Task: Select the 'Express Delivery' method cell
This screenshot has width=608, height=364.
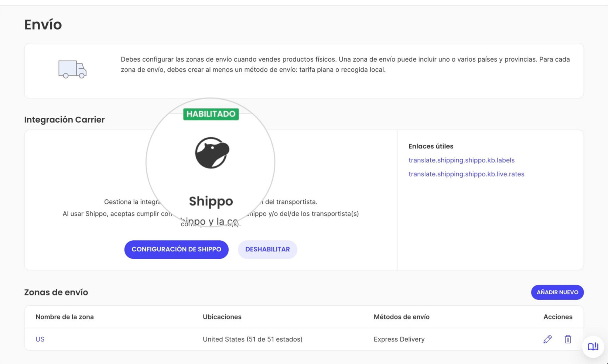Action: point(399,339)
